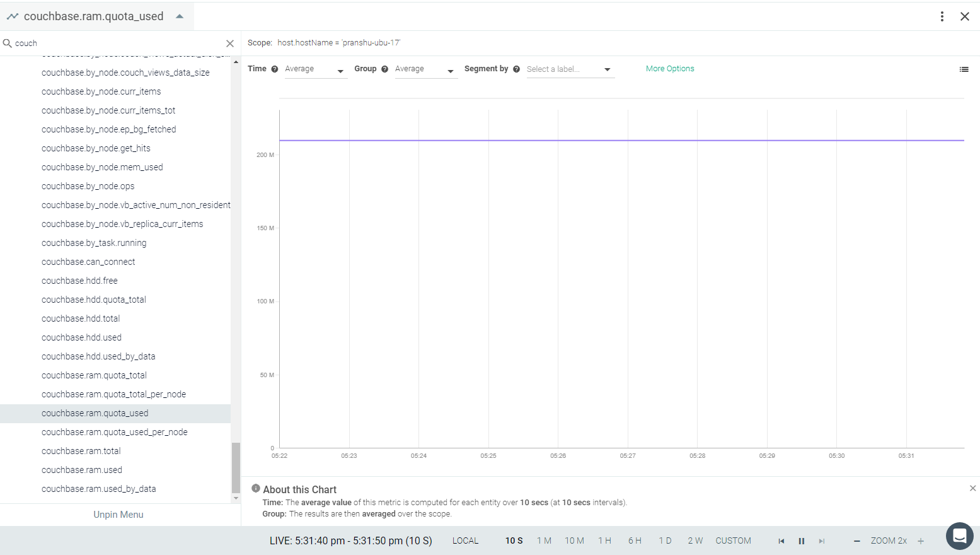Zoom out the time range

point(856,541)
